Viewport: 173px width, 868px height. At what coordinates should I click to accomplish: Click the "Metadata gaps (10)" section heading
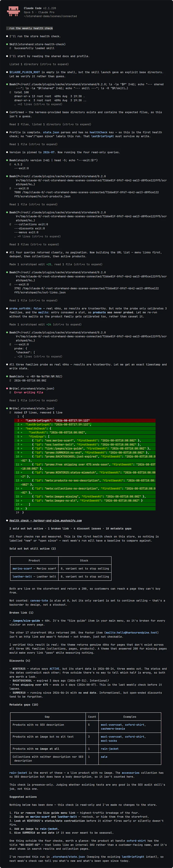coord(24,704)
